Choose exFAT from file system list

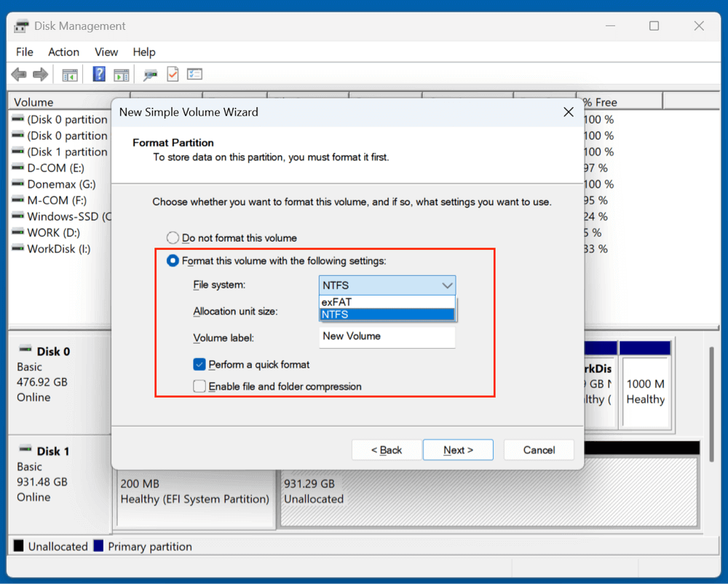coord(387,302)
